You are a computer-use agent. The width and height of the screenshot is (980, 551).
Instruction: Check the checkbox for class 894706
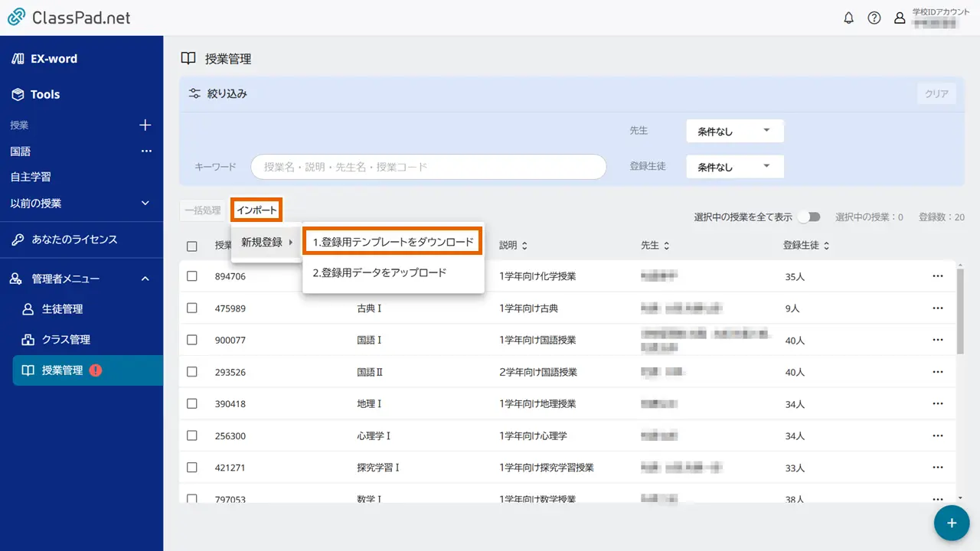pyautogui.click(x=191, y=276)
